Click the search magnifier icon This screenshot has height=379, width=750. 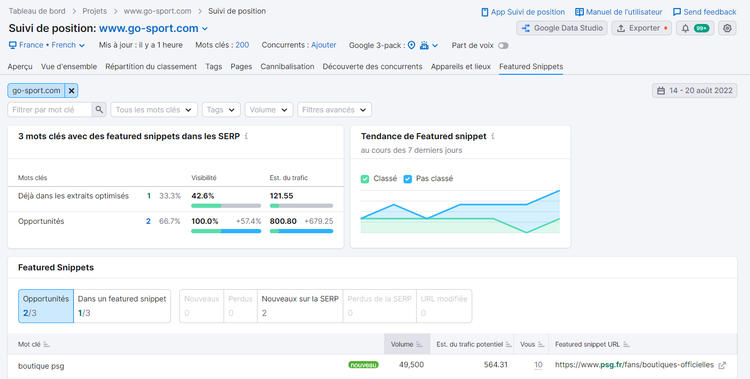(x=99, y=110)
